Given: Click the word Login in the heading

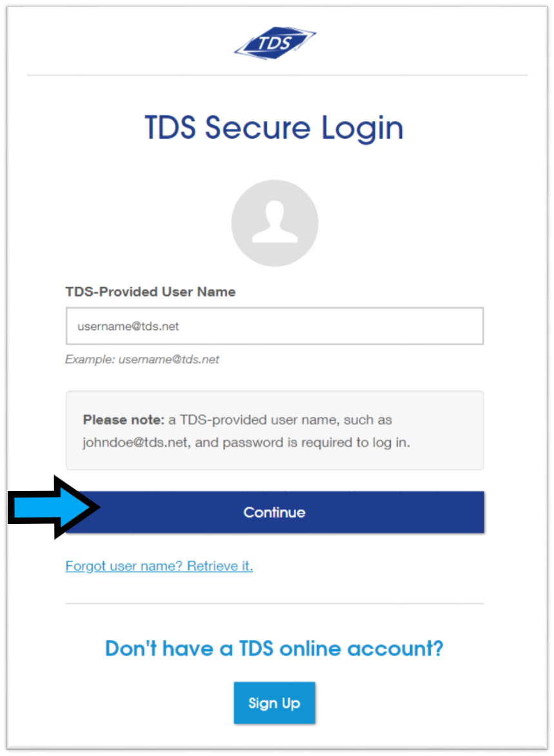Looking at the screenshot, I should pyautogui.click(x=362, y=129).
